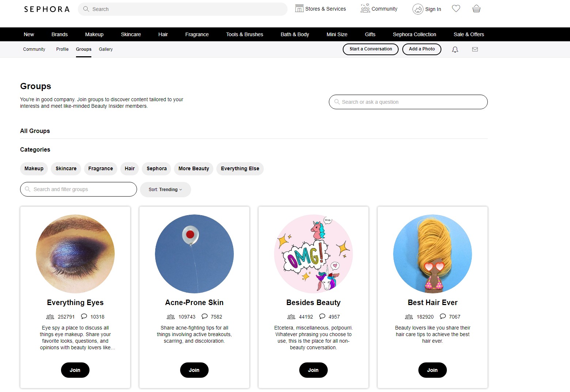Filter by Sephora category chip

(x=157, y=169)
